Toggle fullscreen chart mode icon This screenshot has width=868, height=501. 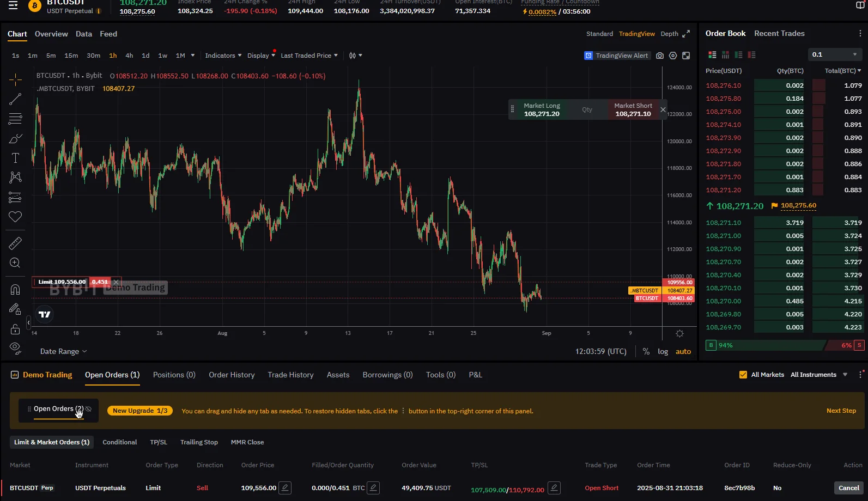click(686, 56)
